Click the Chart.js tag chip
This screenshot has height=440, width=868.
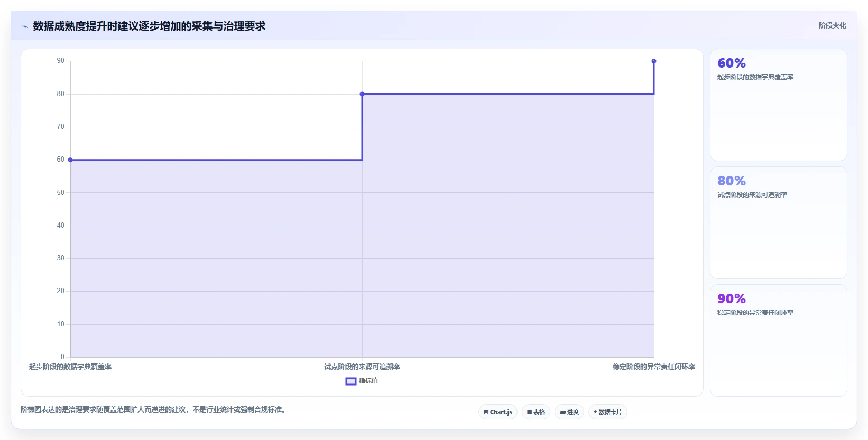click(498, 412)
